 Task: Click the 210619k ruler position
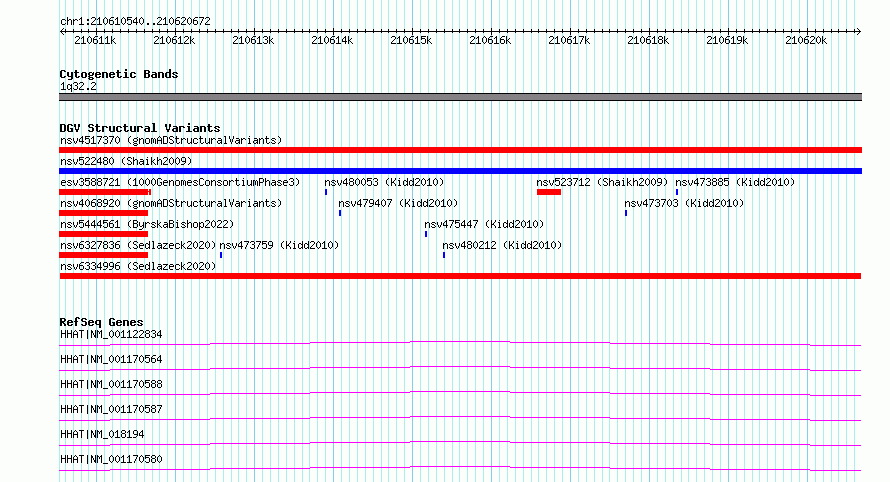coord(727,40)
